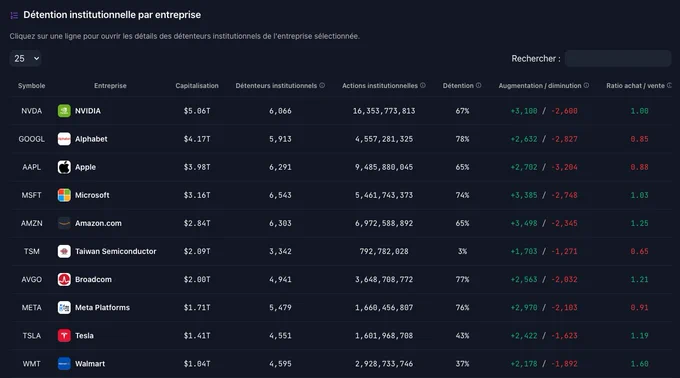The height and width of the screenshot is (378, 680).
Task: Sort by Entreprise column header
Action: 110,86
